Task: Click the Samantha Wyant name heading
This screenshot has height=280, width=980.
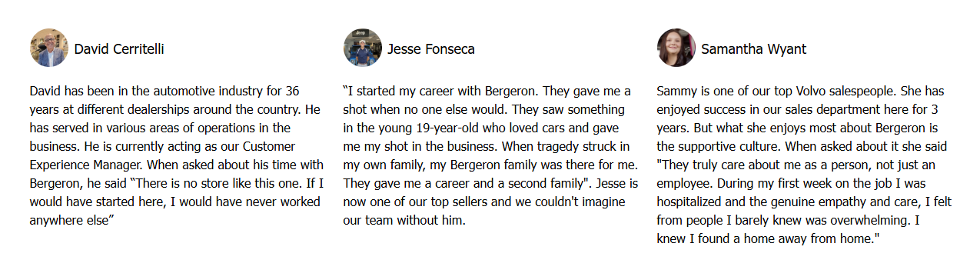Action: click(x=754, y=49)
